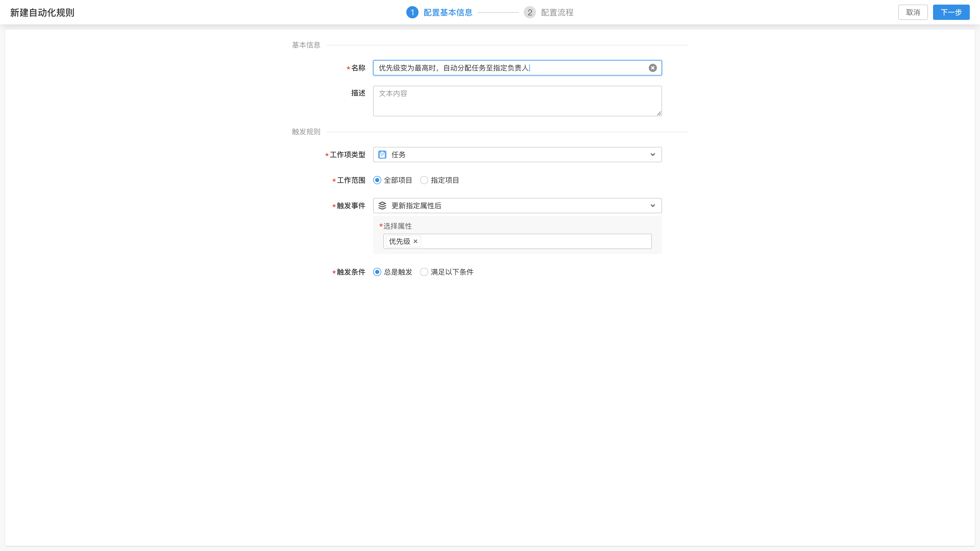The height and width of the screenshot is (551, 980).
Task: Click into the 描述 text area
Action: tap(517, 101)
